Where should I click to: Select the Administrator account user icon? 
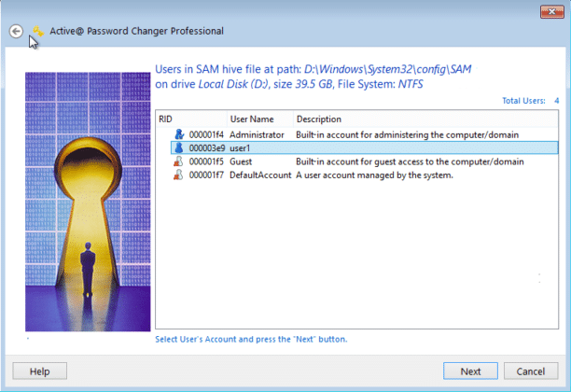coord(179,134)
